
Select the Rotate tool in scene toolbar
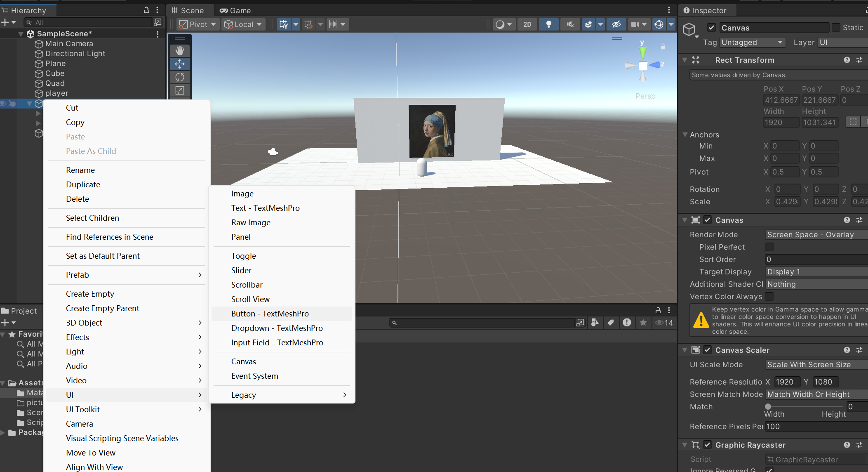coord(180,77)
